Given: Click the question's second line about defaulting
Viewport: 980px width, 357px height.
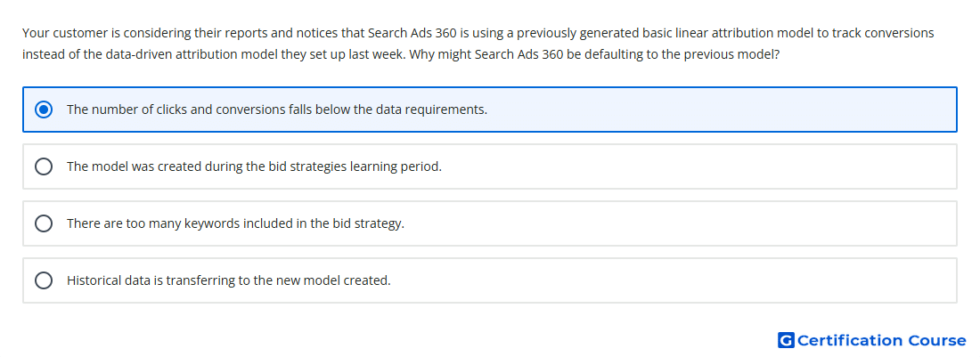Looking at the screenshot, I should pos(401,54).
